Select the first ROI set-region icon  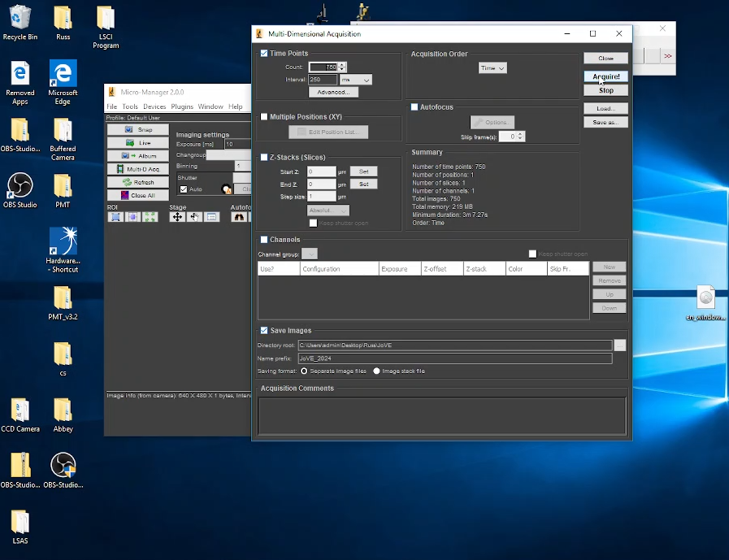click(x=115, y=217)
